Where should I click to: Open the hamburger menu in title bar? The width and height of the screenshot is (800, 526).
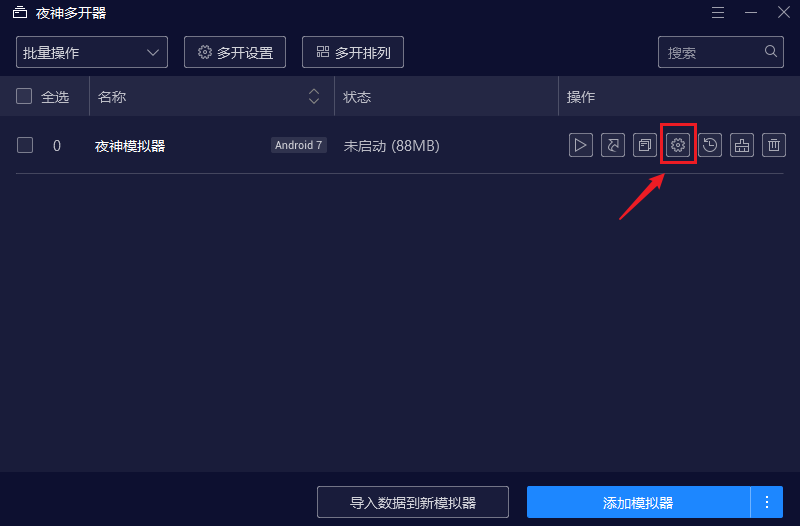click(718, 12)
